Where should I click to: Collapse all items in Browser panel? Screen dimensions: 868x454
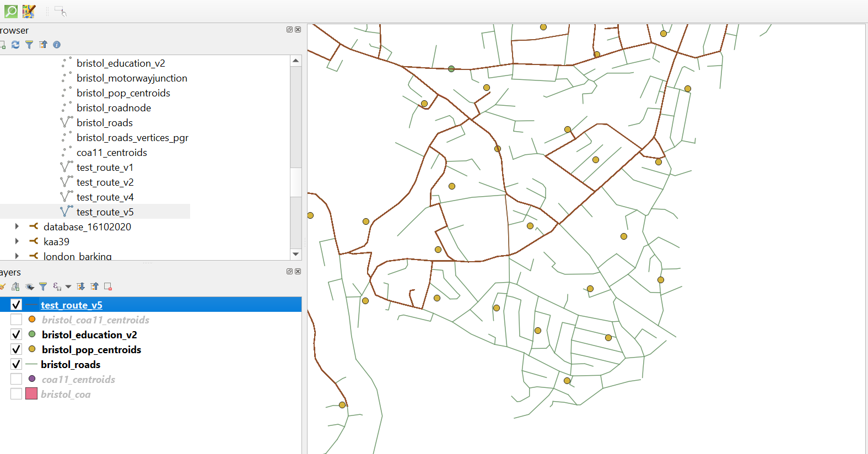coord(43,45)
